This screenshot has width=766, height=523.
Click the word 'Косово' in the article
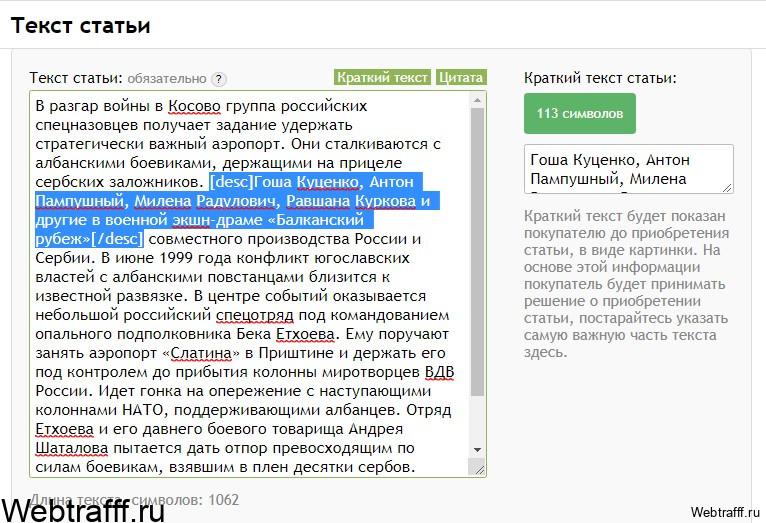coord(194,105)
